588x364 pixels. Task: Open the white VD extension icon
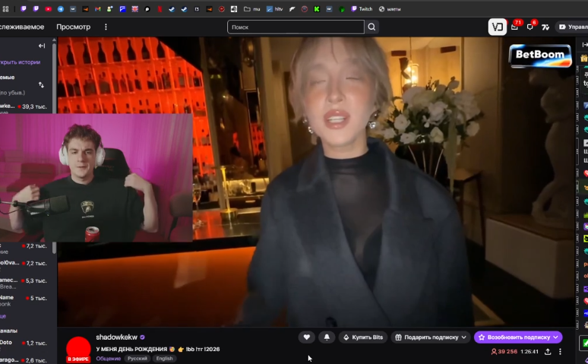coord(498,27)
